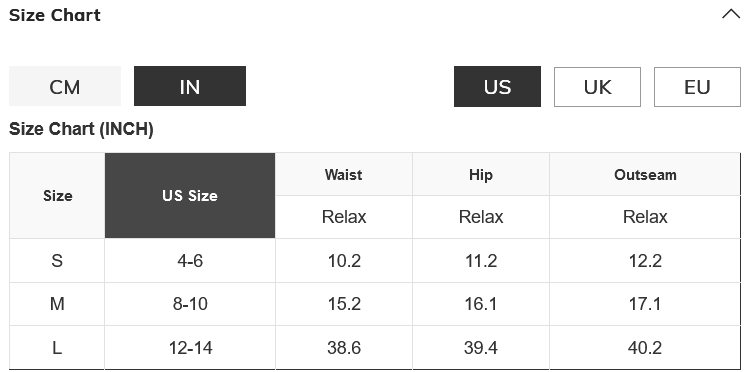Click the Size column header

coord(57,196)
